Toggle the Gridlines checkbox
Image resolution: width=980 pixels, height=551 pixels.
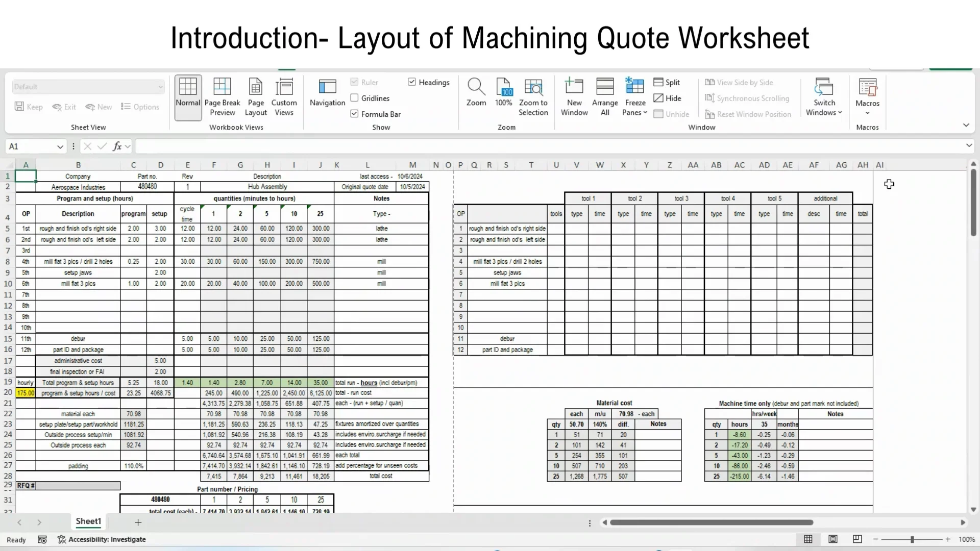pyautogui.click(x=354, y=98)
